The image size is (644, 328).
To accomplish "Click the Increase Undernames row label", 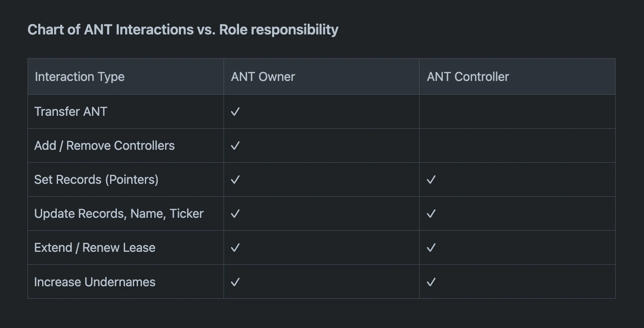I will [95, 282].
